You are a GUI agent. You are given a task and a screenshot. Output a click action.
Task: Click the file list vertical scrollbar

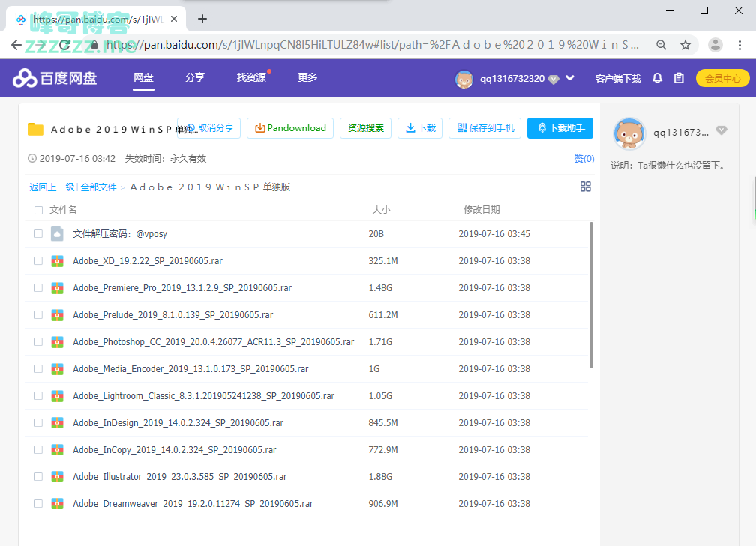click(x=591, y=295)
